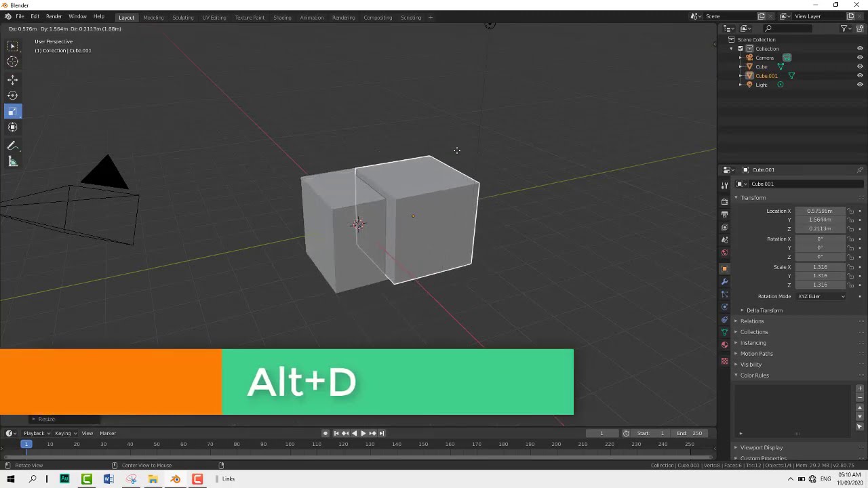Select the Rotate tool

[x=12, y=96]
